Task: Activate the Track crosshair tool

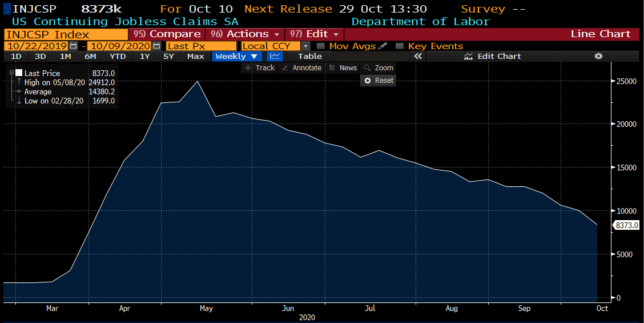Action: pyautogui.click(x=260, y=68)
